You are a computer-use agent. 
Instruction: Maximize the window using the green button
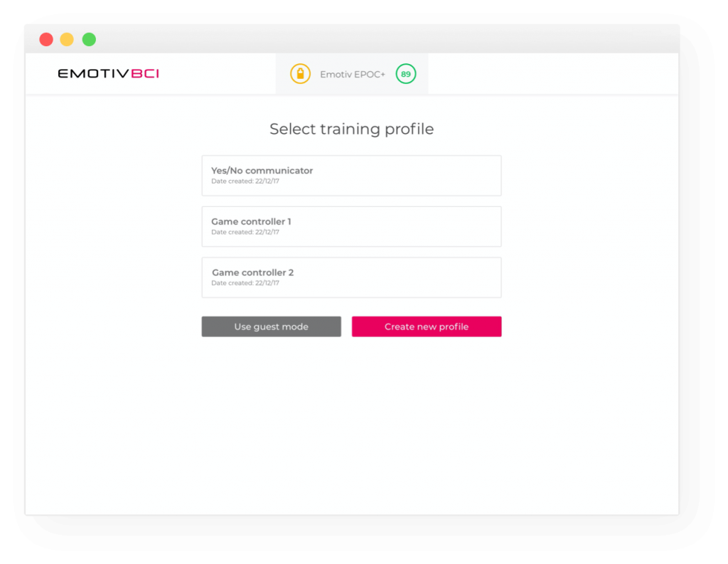(89, 40)
